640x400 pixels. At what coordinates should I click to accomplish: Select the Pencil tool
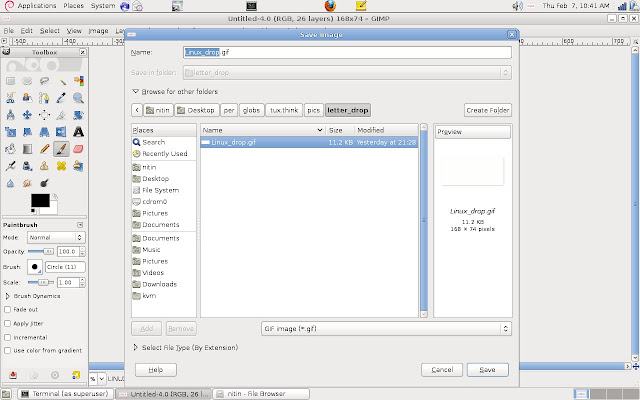pos(44,149)
